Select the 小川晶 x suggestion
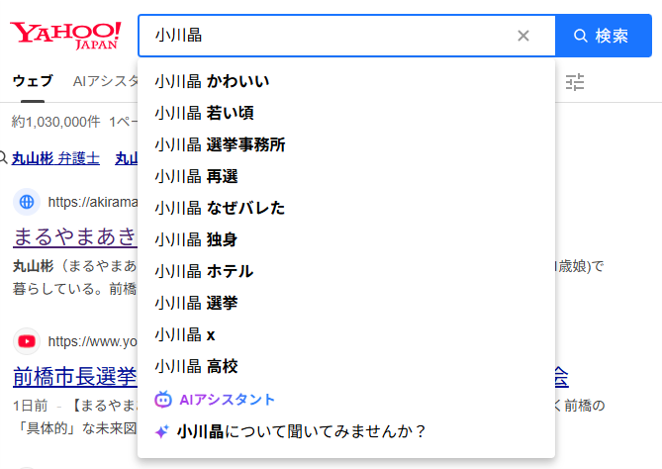This screenshot has height=469, width=662. [185, 334]
